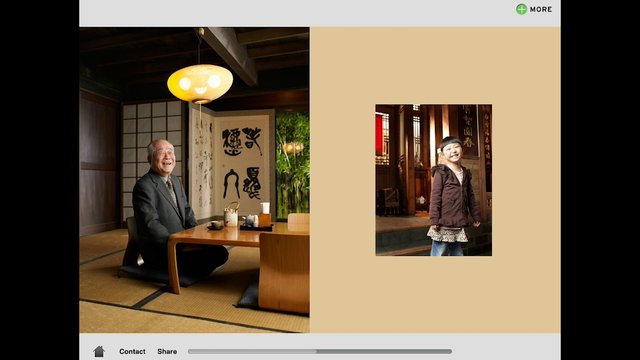Go to home via the house icon
Image resolution: width=640 pixels, height=360 pixels.
coord(99,351)
